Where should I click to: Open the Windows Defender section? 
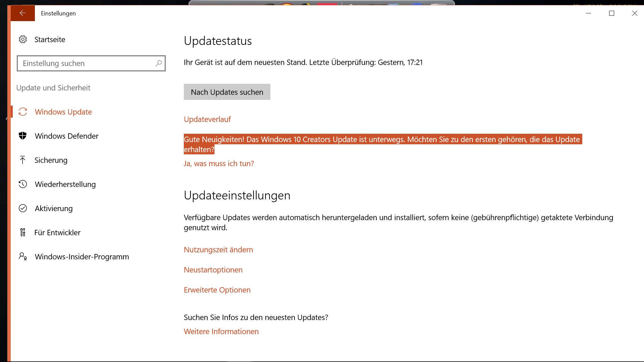(x=66, y=136)
